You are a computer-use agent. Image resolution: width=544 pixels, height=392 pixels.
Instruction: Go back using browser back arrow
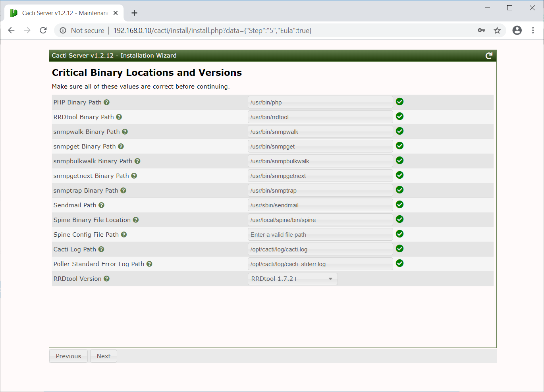pyautogui.click(x=12, y=31)
